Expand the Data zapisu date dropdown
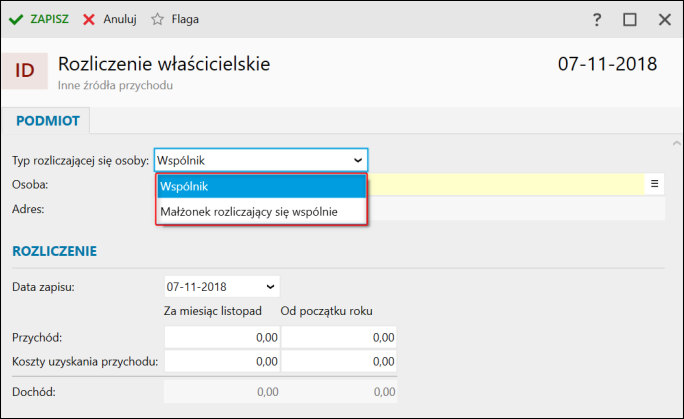This screenshot has height=419, width=684. coord(270,287)
